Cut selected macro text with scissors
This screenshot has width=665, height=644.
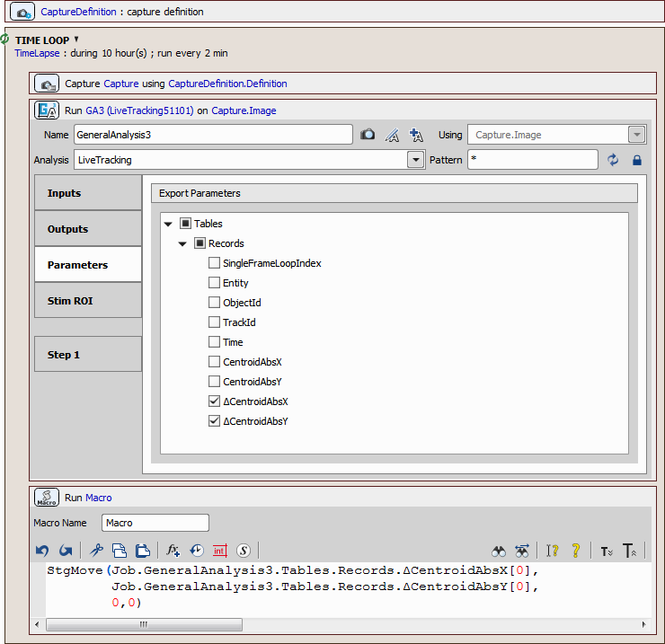click(97, 551)
